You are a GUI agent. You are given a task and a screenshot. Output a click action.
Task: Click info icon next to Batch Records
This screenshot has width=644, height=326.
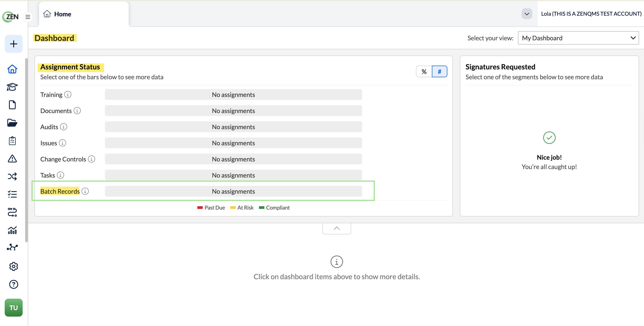pyautogui.click(x=85, y=191)
